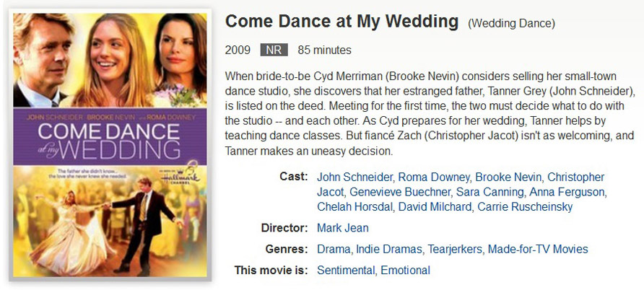
Task: Browse the Drama genre
Action: pos(334,250)
